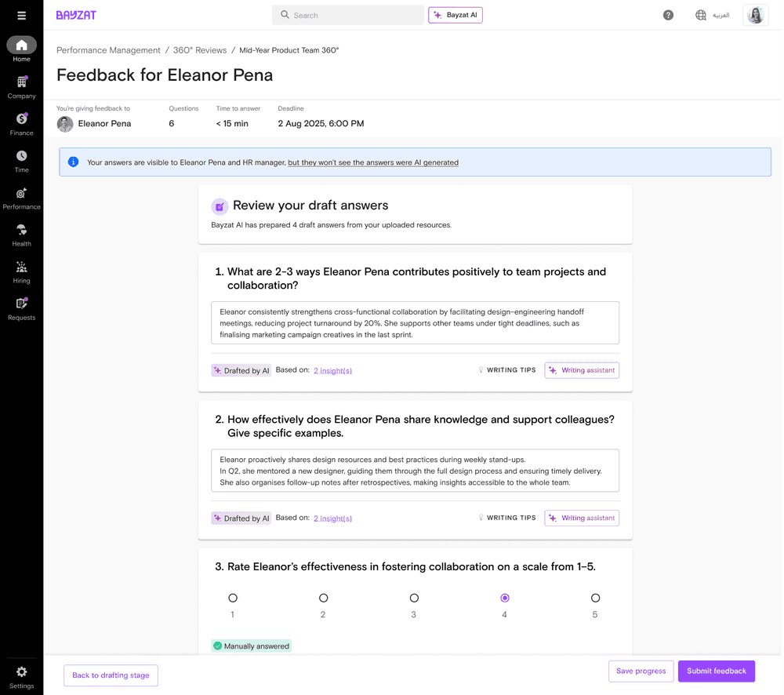Go to Home via the sidebar icon

coord(21,45)
